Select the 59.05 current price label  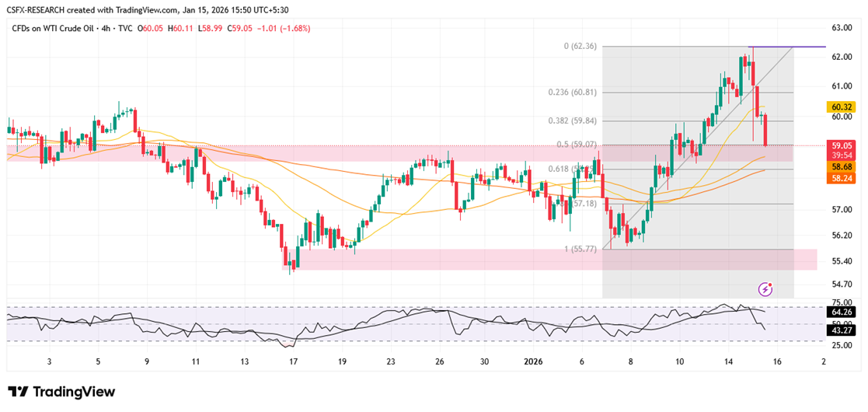842,146
